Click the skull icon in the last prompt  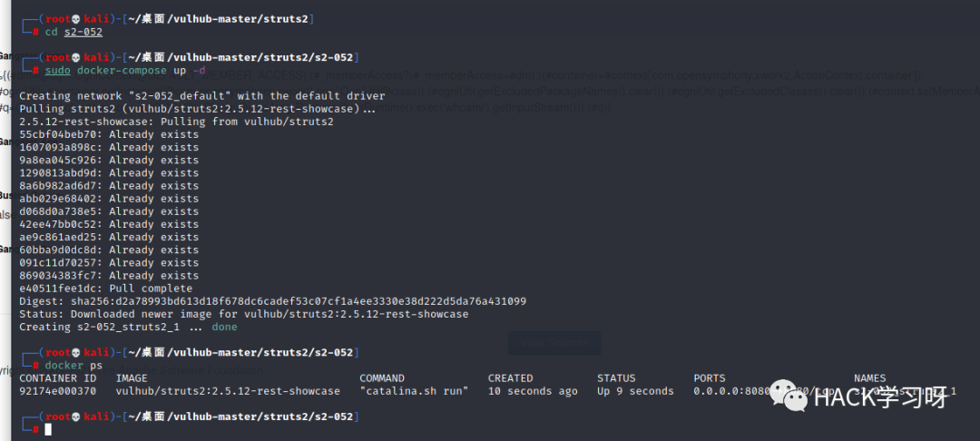click(x=77, y=416)
